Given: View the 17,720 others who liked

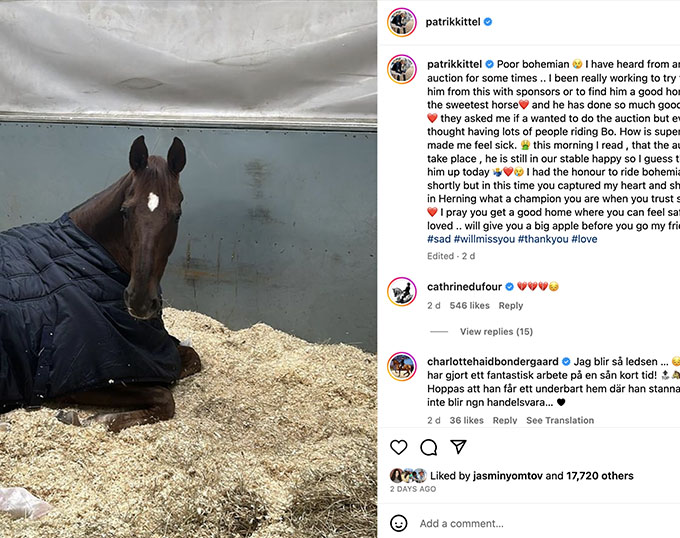Looking at the screenshot, I should [600, 476].
